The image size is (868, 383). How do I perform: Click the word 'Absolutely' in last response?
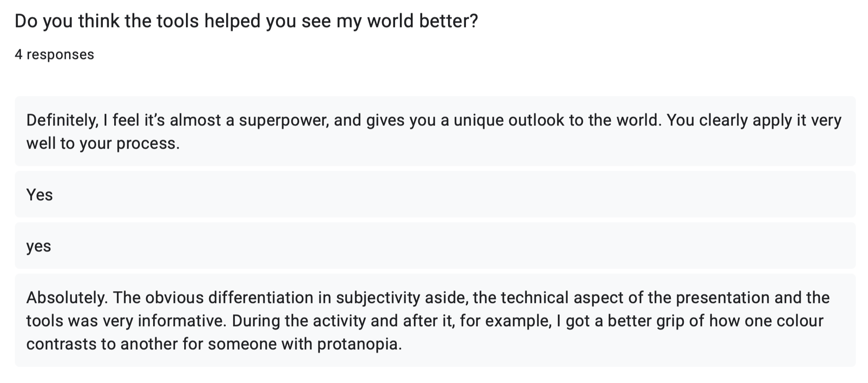[66, 298]
